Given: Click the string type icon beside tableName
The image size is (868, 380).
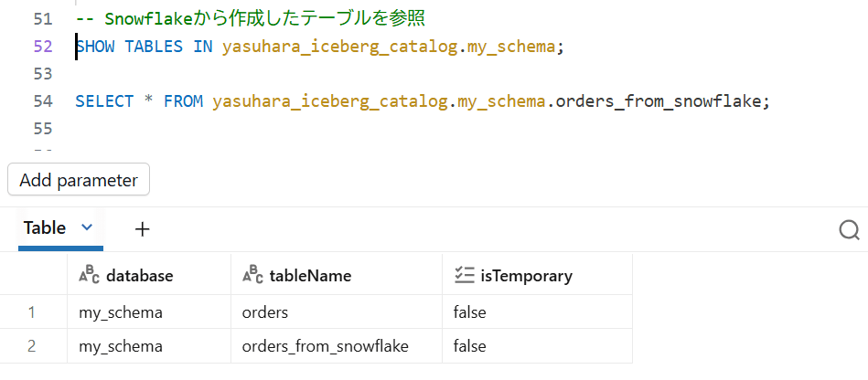Looking at the screenshot, I should 252,275.
